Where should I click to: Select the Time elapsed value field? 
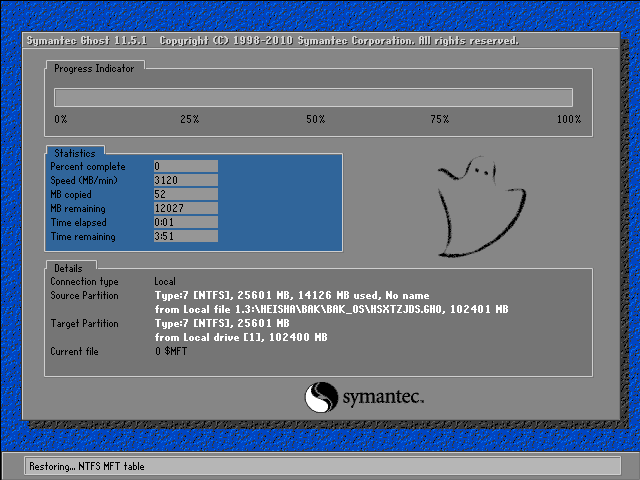click(185, 222)
